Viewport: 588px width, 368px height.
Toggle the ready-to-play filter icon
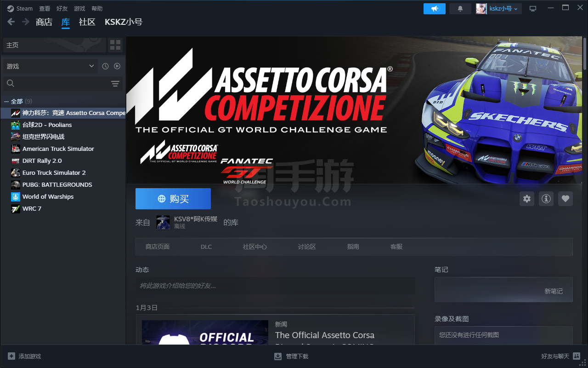pyautogui.click(x=117, y=66)
